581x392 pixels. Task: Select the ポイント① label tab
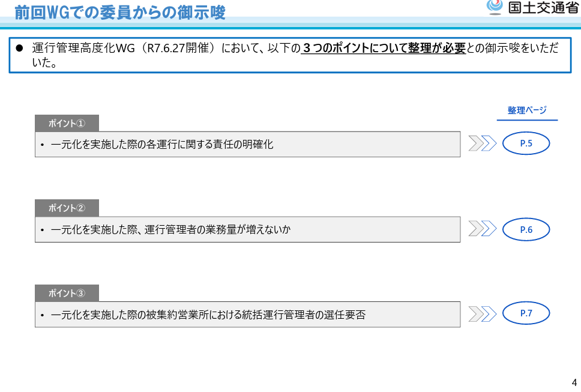pyautogui.click(x=67, y=123)
